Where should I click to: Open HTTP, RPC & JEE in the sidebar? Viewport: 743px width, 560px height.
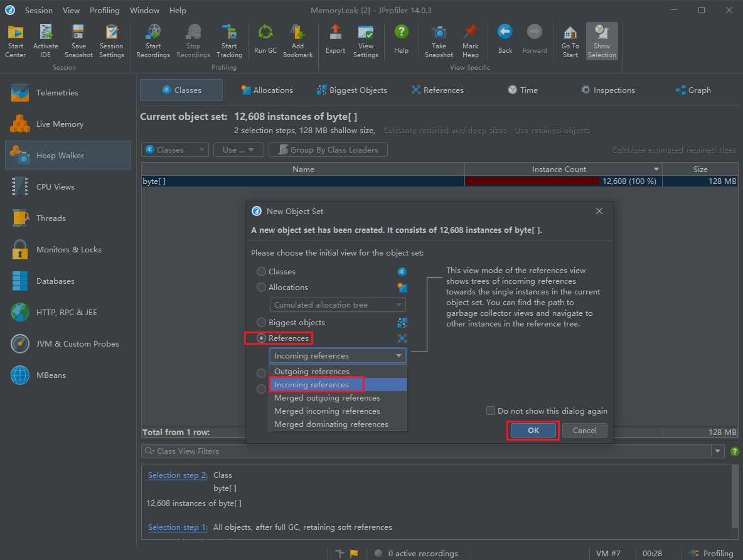click(x=68, y=313)
